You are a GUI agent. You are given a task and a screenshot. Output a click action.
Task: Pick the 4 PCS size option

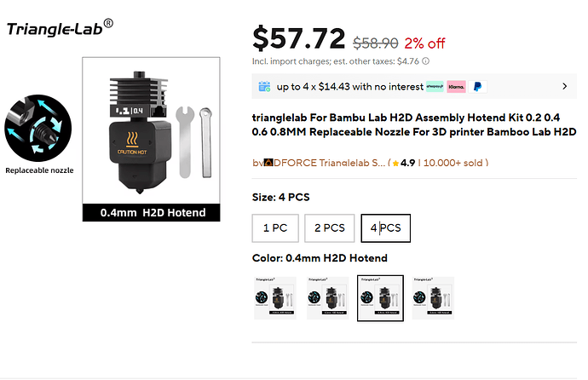point(385,228)
